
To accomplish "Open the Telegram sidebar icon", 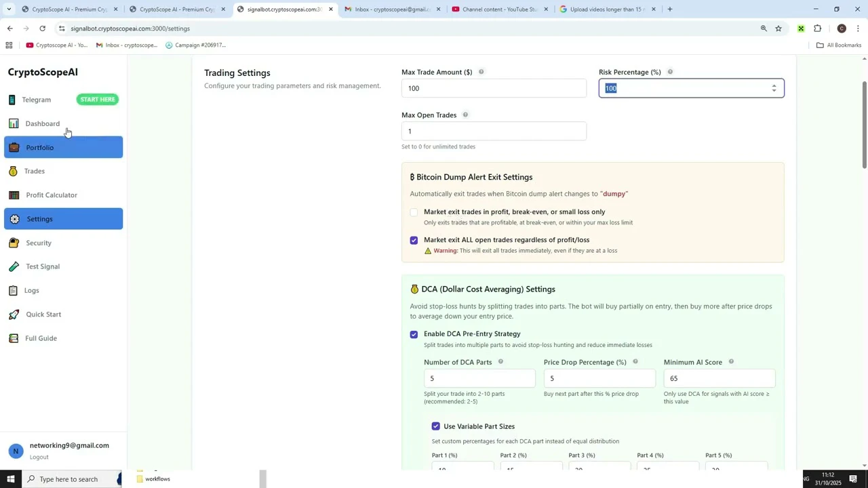I will 12,100.
